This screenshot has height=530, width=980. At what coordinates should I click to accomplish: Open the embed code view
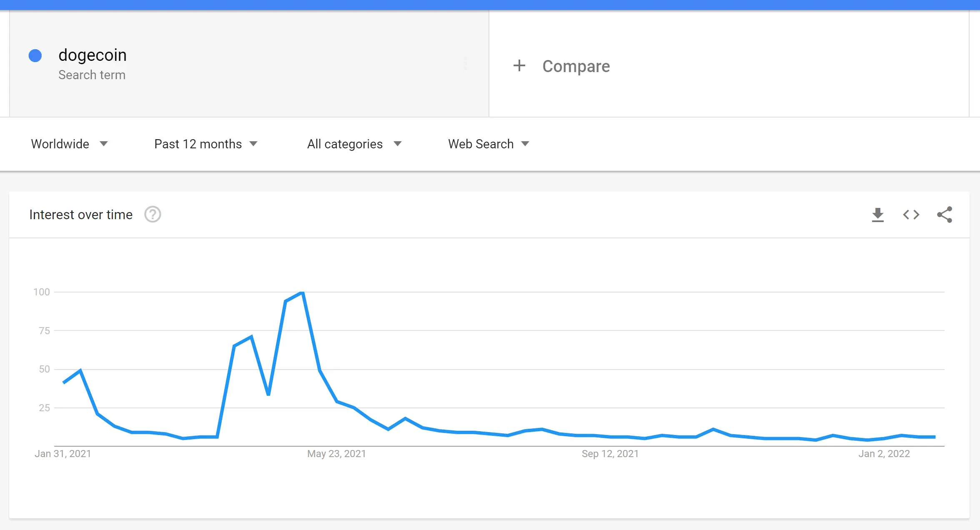click(911, 215)
